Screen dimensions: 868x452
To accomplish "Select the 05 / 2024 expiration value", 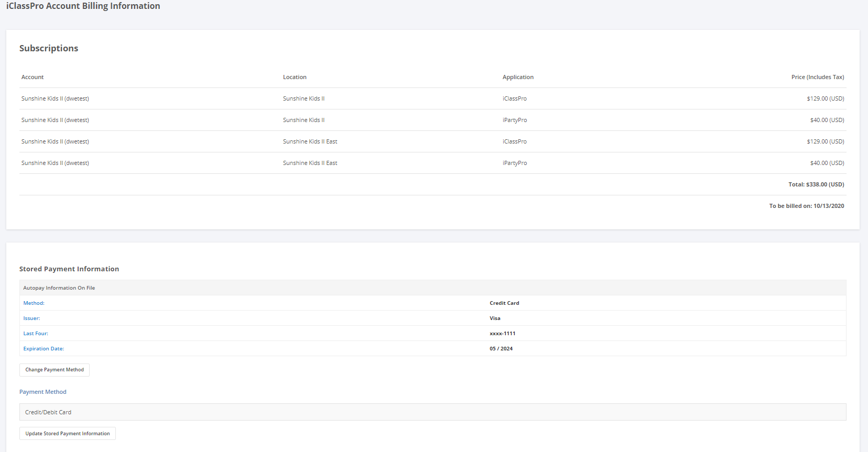I will [x=501, y=349].
